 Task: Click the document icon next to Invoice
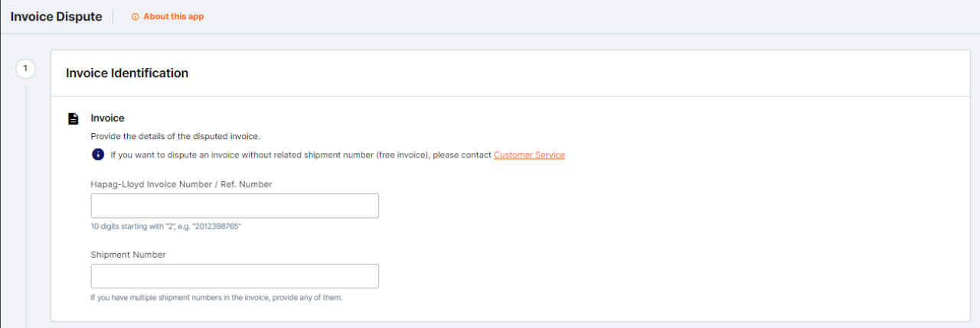(x=73, y=119)
